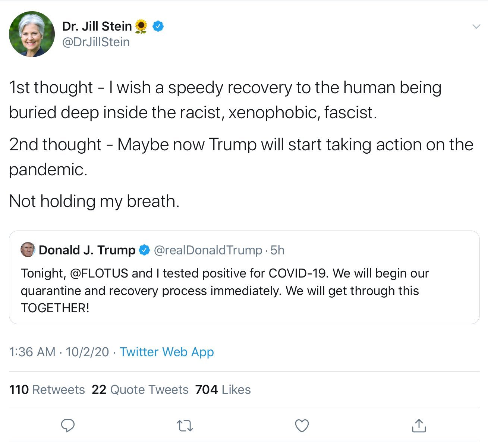The image size is (488, 448).
Task: Open the Donald J. Trump name in quoted tweet
Action: click(x=87, y=250)
